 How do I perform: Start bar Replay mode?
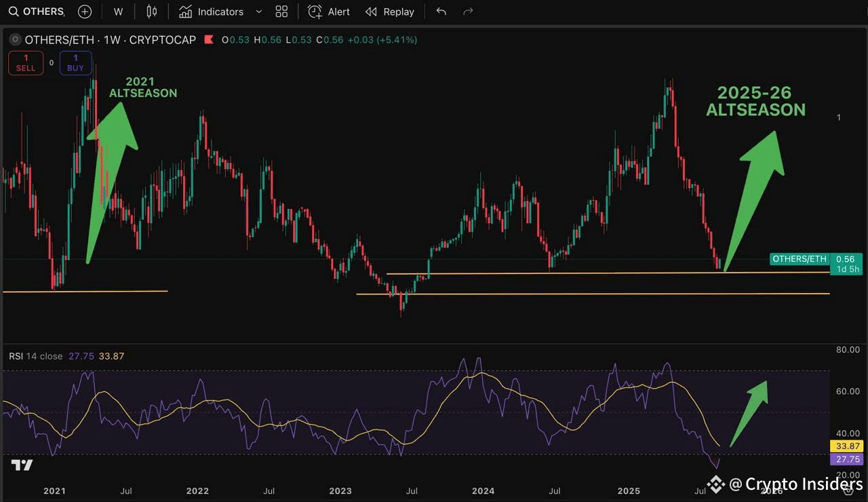tap(389, 12)
